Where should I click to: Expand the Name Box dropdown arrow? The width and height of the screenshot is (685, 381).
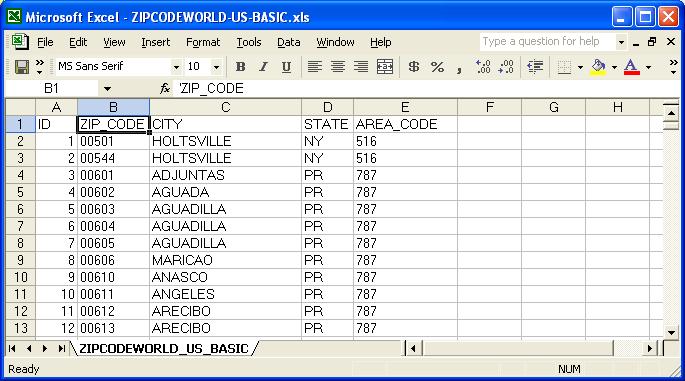pyautogui.click(x=107, y=89)
